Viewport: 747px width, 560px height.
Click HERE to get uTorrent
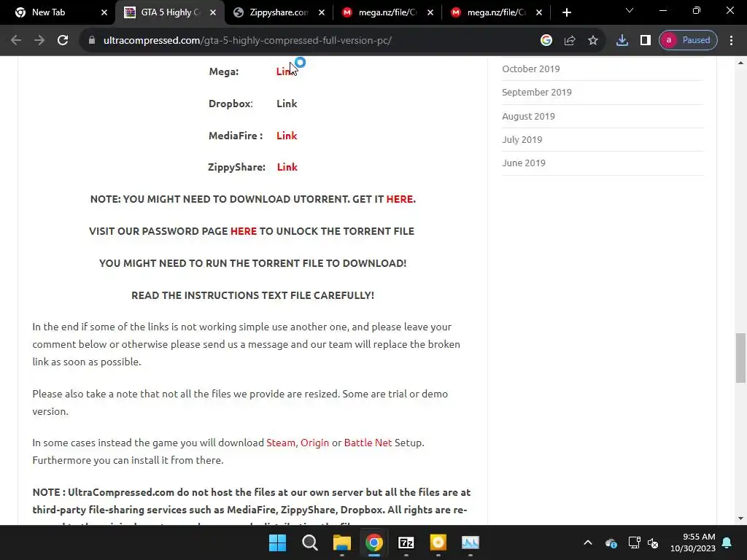400,199
